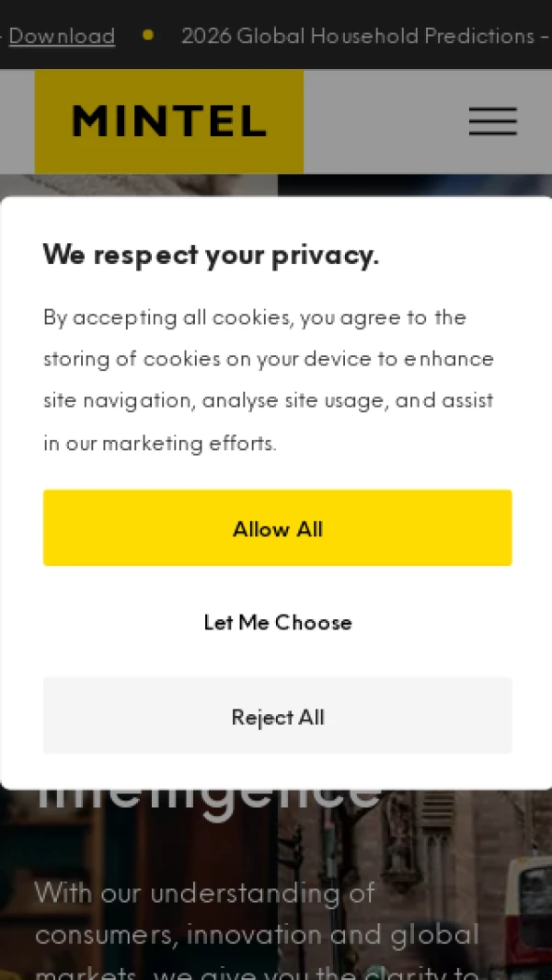Follow the Download link in top banner
Screen dimensions: 552x980
(62, 36)
